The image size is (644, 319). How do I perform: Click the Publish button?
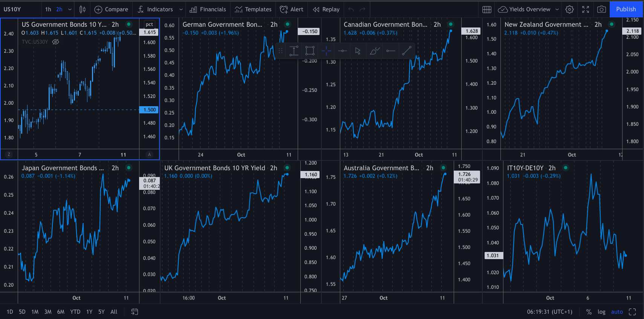(626, 9)
